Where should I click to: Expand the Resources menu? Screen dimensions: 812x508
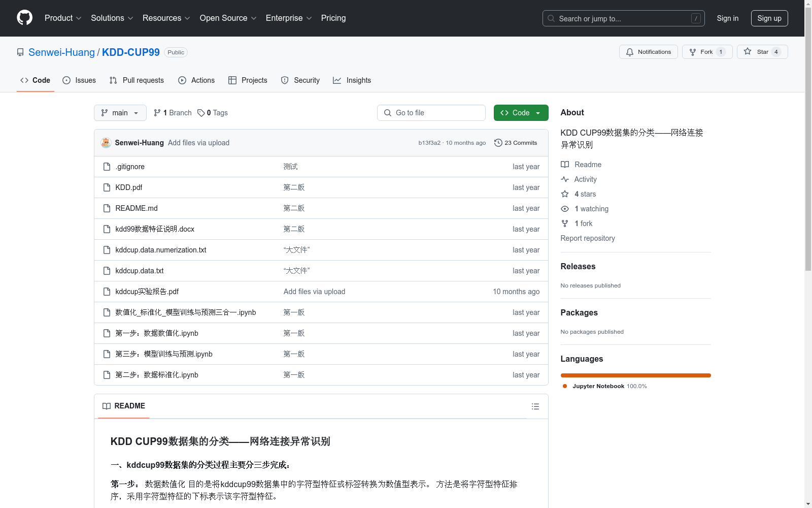(x=166, y=18)
